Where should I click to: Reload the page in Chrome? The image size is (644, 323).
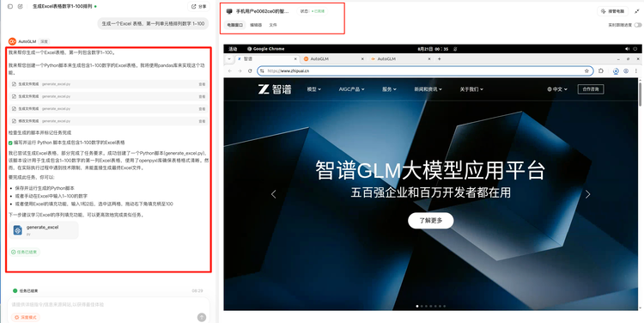pos(250,70)
